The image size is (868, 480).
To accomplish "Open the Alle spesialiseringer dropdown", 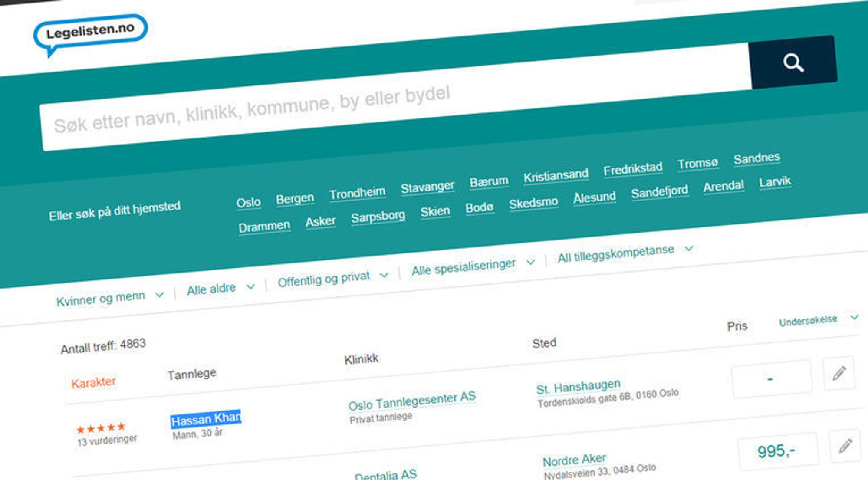I will point(473,266).
